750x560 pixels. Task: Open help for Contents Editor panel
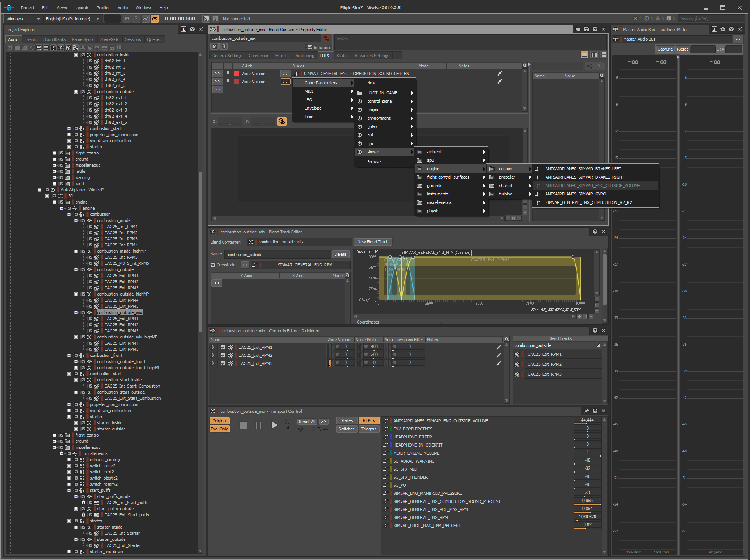click(595, 330)
